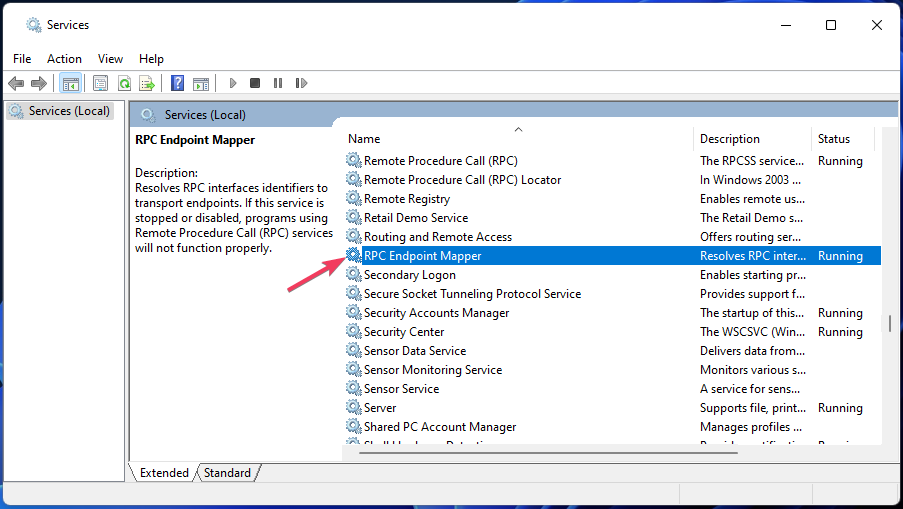Viewport: 903px width, 509px height.
Task: Click the Running status of Security Center
Action: click(x=840, y=332)
